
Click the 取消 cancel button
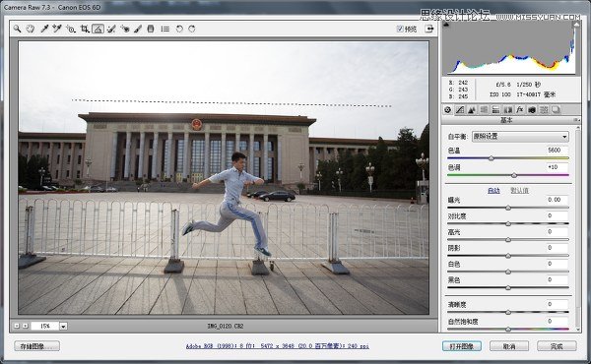(x=509, y=346)
